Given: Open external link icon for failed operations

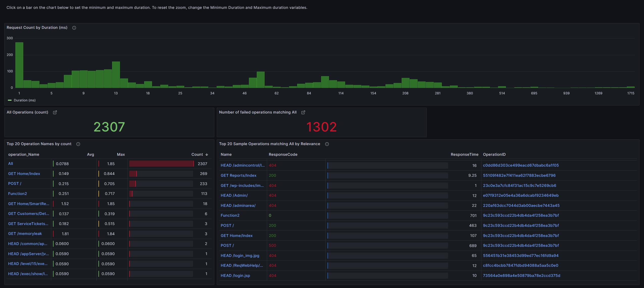Looking at the screenshot, I should tap(303, 112).
